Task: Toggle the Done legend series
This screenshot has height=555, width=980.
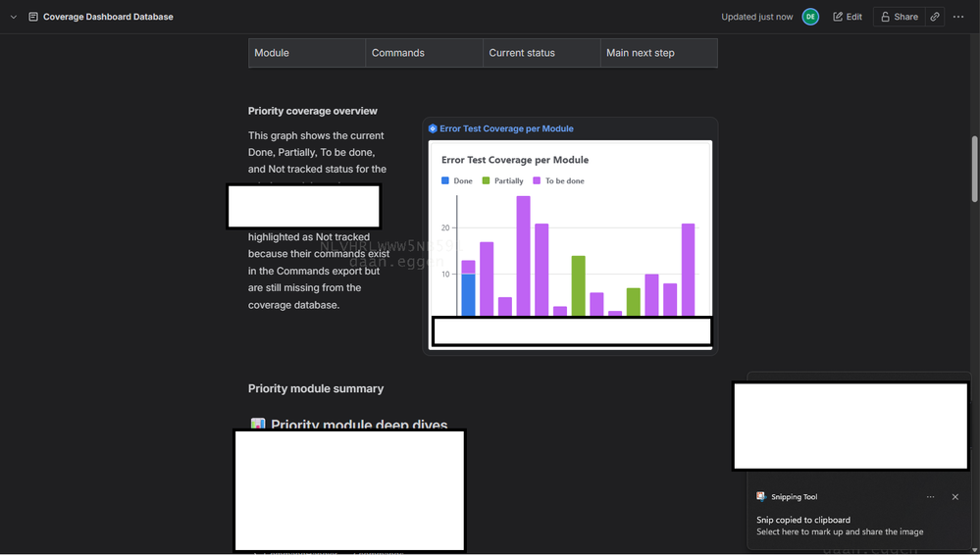Action: point(457,180)
